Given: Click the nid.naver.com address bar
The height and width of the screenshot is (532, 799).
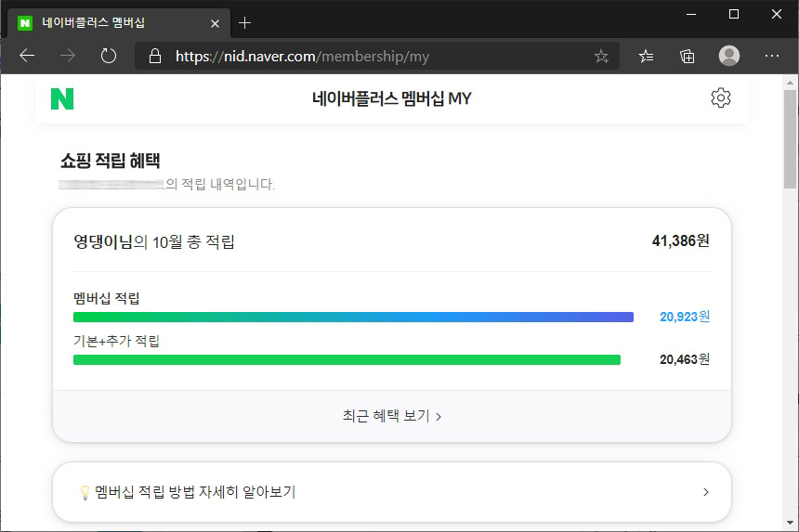Looking at the screenshot, I should click(377, 56).
